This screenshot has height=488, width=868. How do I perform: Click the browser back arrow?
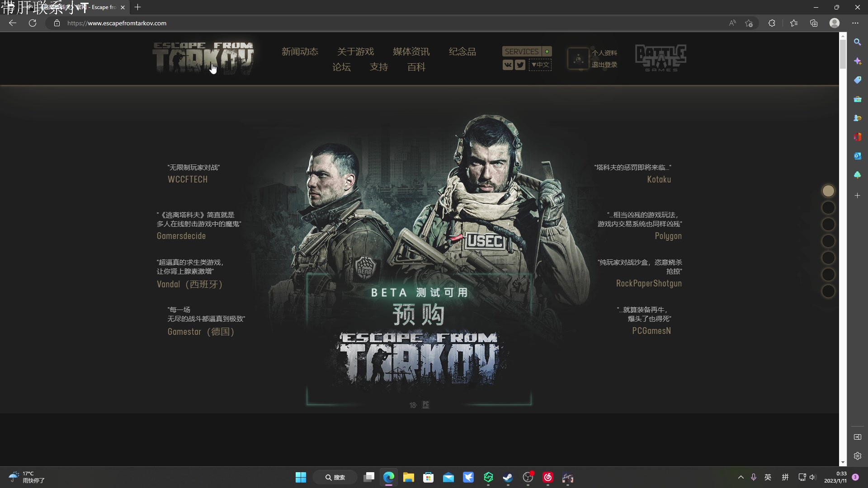point(13,23)
